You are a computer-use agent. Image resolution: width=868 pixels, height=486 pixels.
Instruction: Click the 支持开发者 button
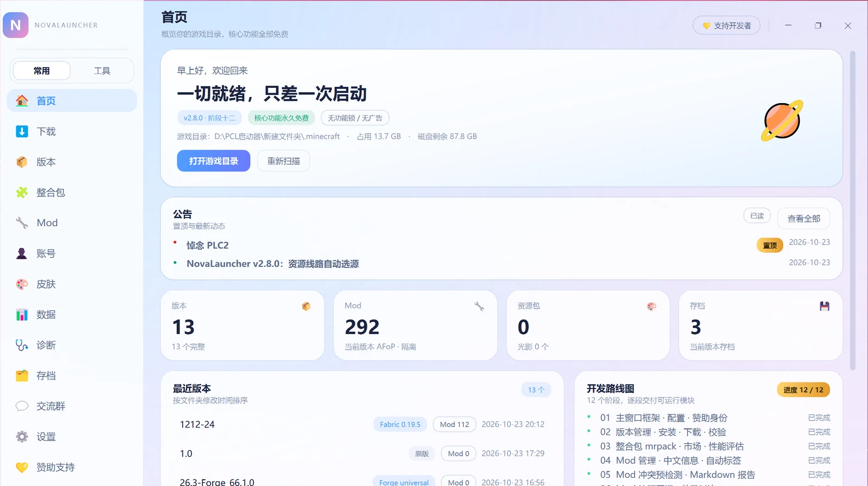click(x=726, y=25)
